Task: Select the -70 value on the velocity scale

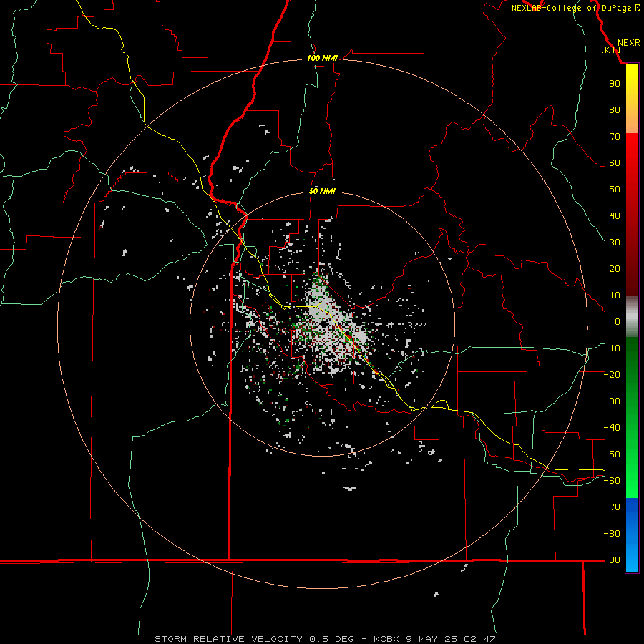Action: coord(612,507)
